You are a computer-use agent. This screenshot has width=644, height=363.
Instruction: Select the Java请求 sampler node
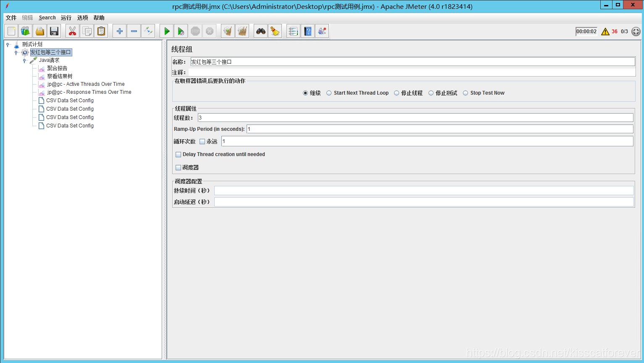click(x=49, y=60)
